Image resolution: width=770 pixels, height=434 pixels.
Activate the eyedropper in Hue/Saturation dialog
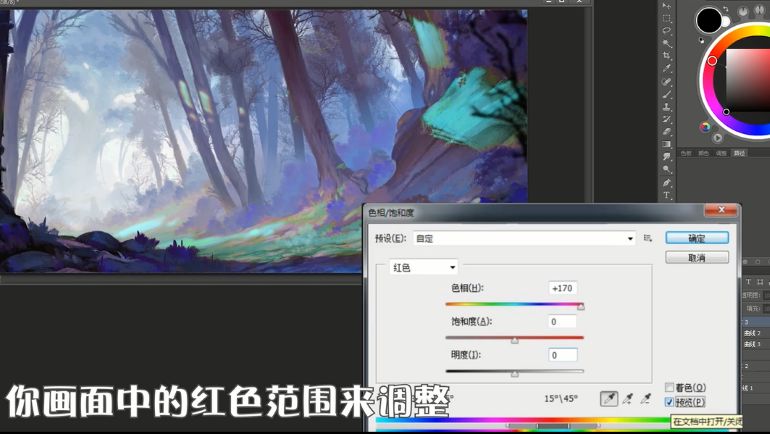point(609,398)
